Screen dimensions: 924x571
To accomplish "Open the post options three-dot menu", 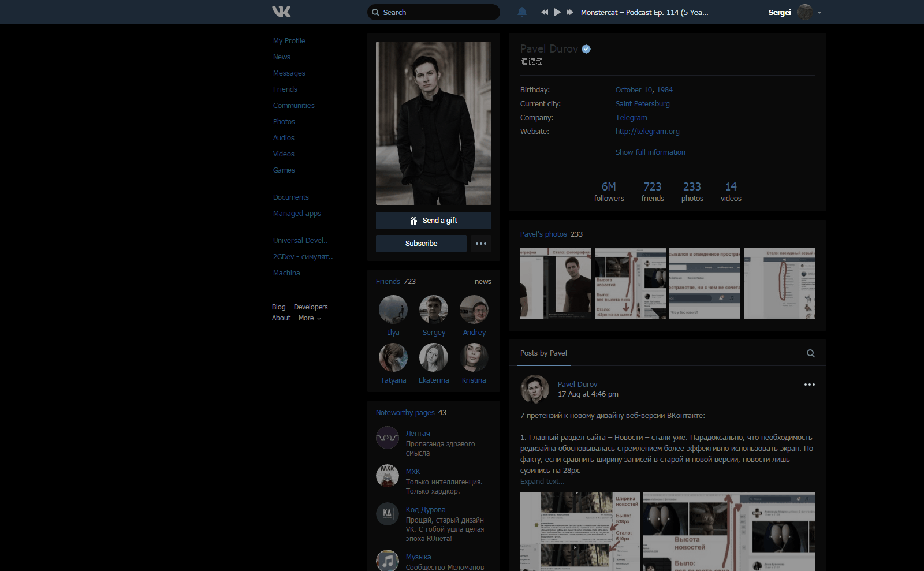I will coord(810,385).
